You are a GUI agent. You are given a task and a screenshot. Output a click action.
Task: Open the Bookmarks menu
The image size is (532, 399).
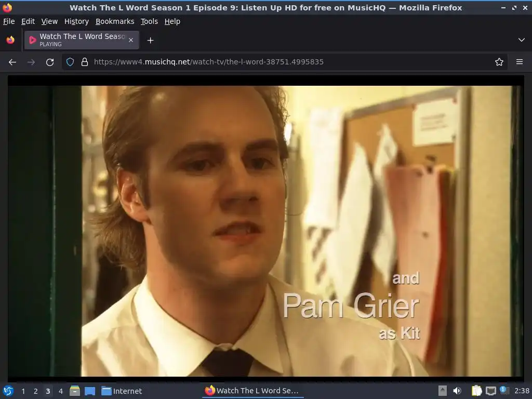(115, 21)
